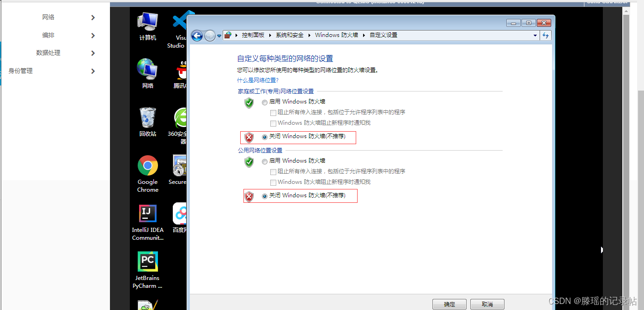The image size is (644, 310).
Task: Click the 取消 button
Action: tap(487, 304)
